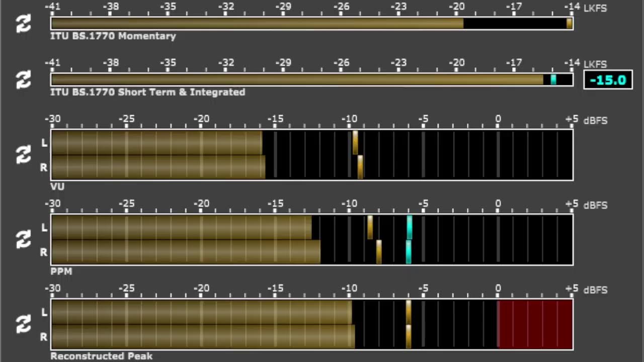Click the Reconstructed Peak L channel bar
Viewport: 644px width, 362px height.
[x=312, y=312]
